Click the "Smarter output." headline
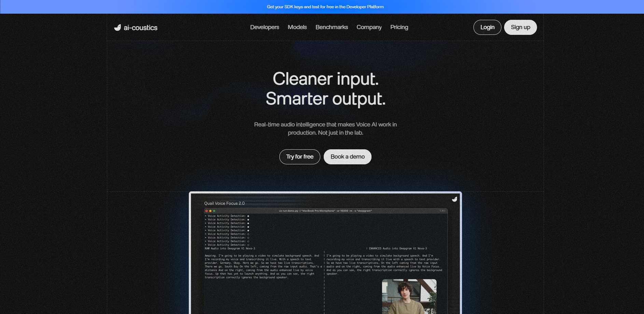This screenshot has width=644, height=314. click(325, 99)
